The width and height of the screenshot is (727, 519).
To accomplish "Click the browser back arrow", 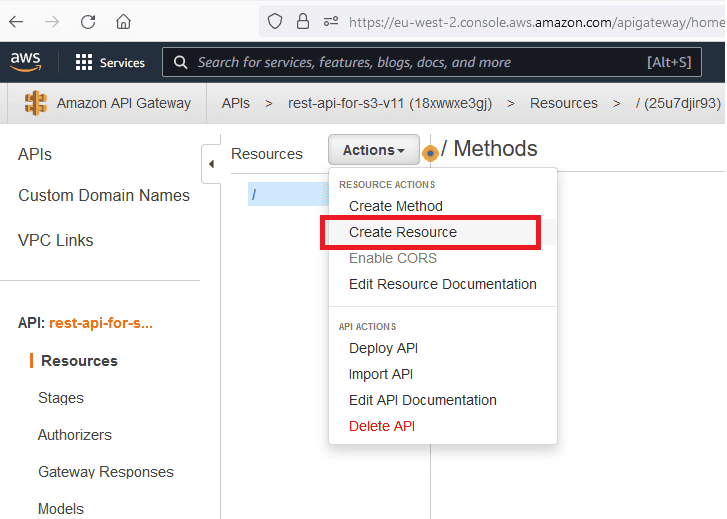I will [x=17, y=21].
